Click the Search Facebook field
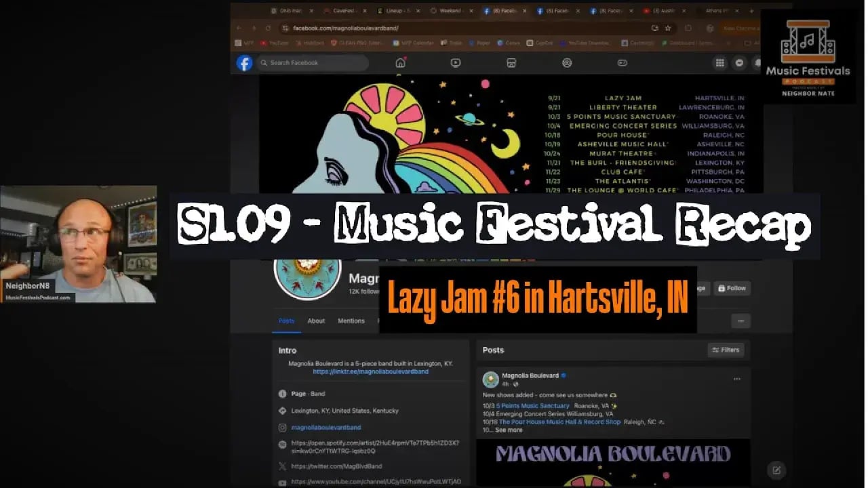The height and width of the screenshot is (488, 868). (x=312, y=63)
